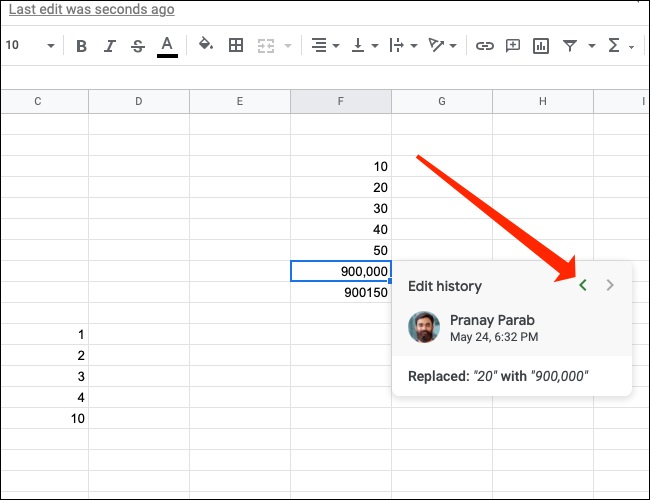Screen dimensions: 650x500
Task: Click the insert chart icon
Action: tap(541, 46)
